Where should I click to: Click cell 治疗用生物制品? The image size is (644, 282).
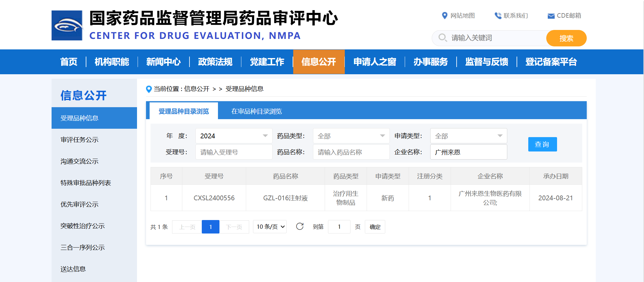[x=346, y=198]
